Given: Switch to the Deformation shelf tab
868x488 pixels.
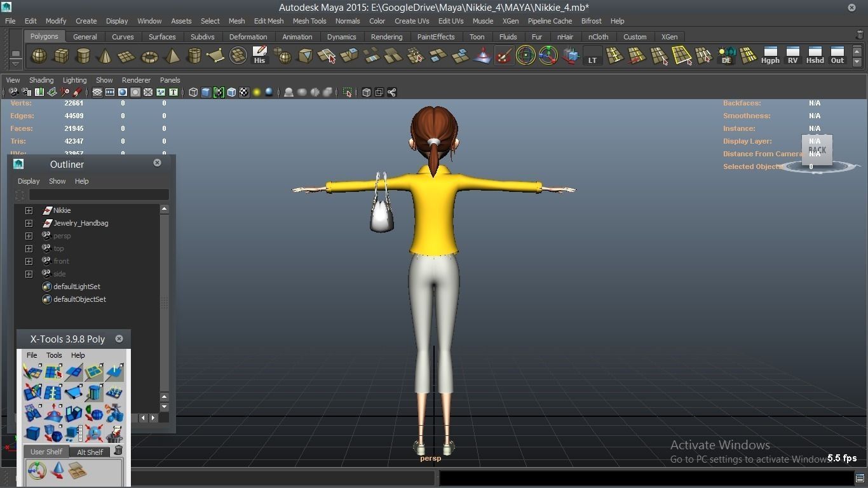Looking at the screenshot, I should [x=248, y=37].
